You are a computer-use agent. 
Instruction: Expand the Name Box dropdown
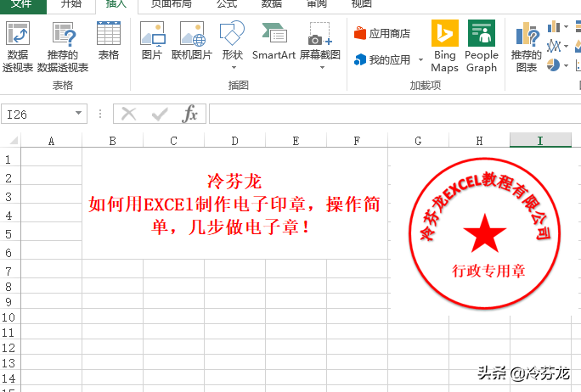pos(78,113)
